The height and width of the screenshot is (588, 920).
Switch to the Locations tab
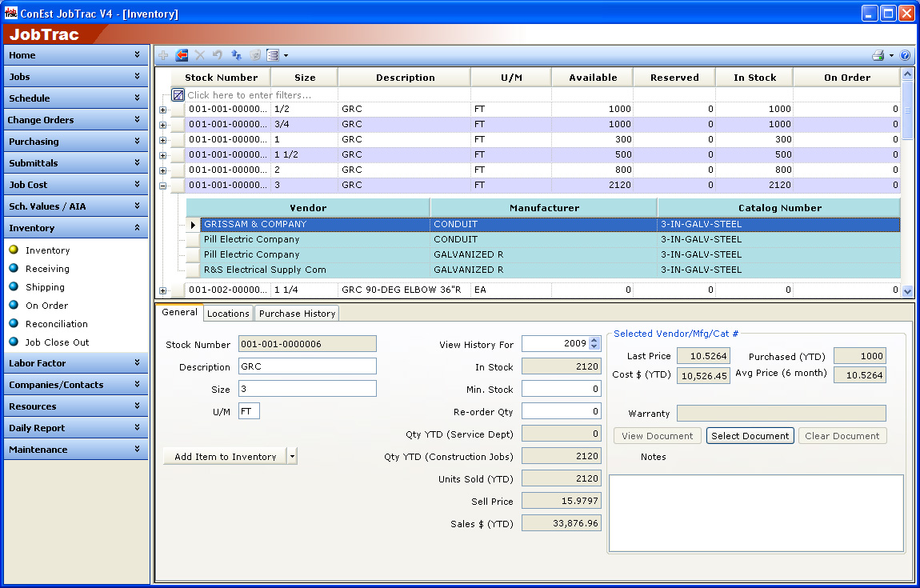(x=228, y=314)
